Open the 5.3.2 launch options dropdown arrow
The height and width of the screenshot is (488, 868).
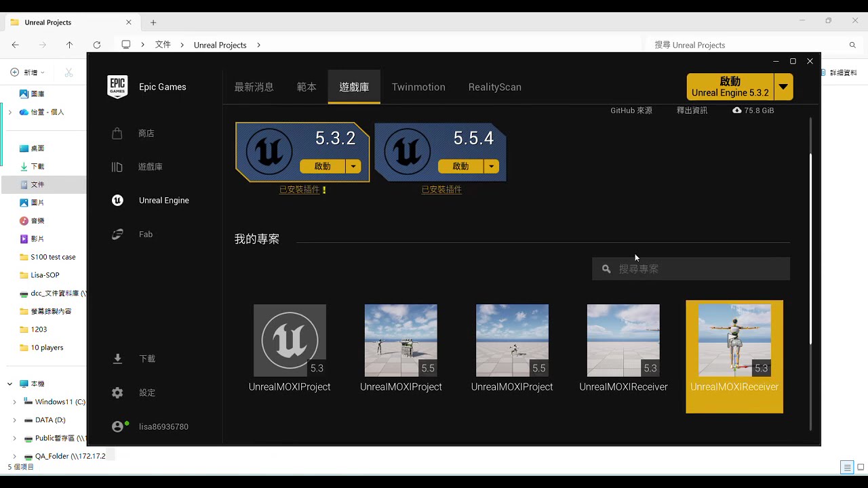point(353,166)
